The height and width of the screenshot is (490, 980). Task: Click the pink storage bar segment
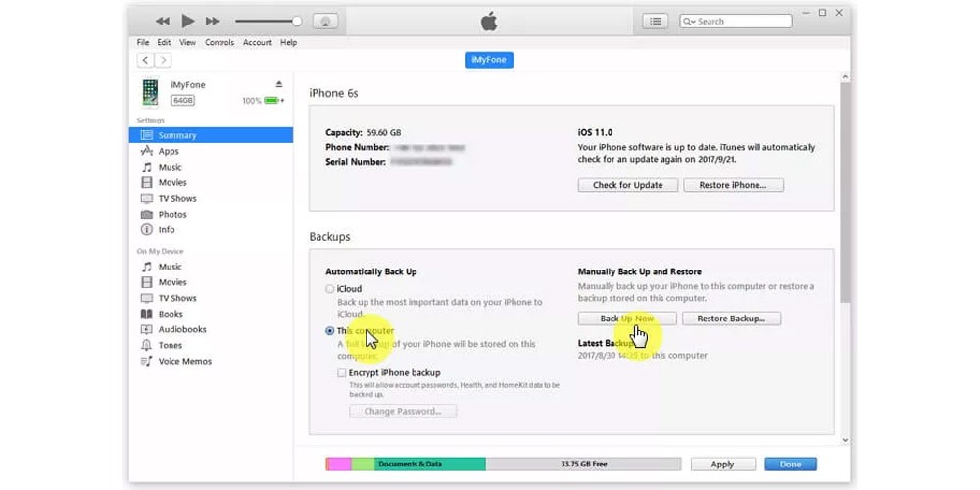tap(339, 465)
